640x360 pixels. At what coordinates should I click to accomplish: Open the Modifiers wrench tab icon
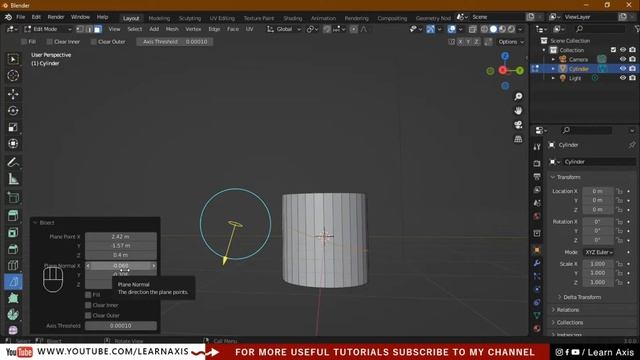tap(537, 263)
